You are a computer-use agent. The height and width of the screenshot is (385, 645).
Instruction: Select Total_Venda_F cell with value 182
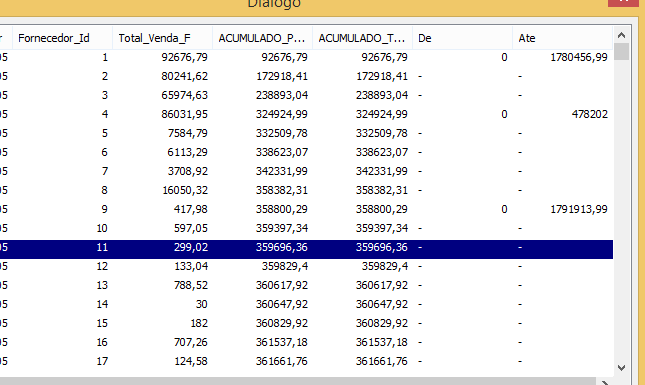(x=199, y=323)
